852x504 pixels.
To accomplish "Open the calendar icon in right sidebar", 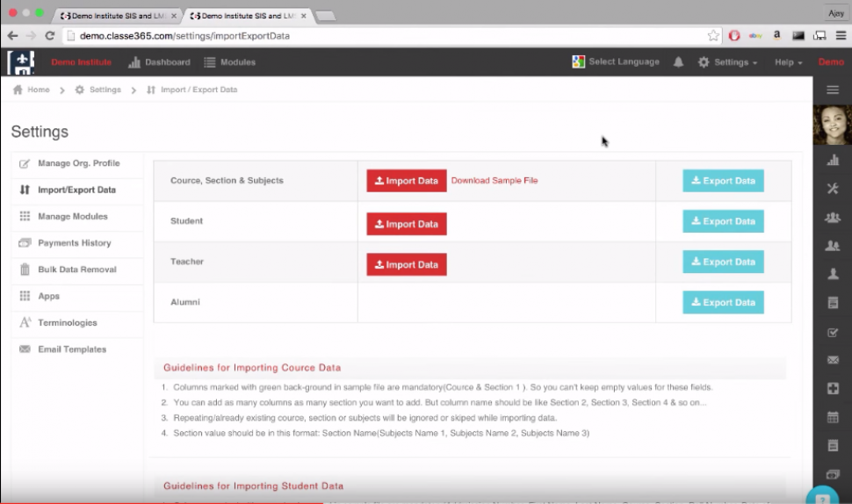I will [833, 417].
